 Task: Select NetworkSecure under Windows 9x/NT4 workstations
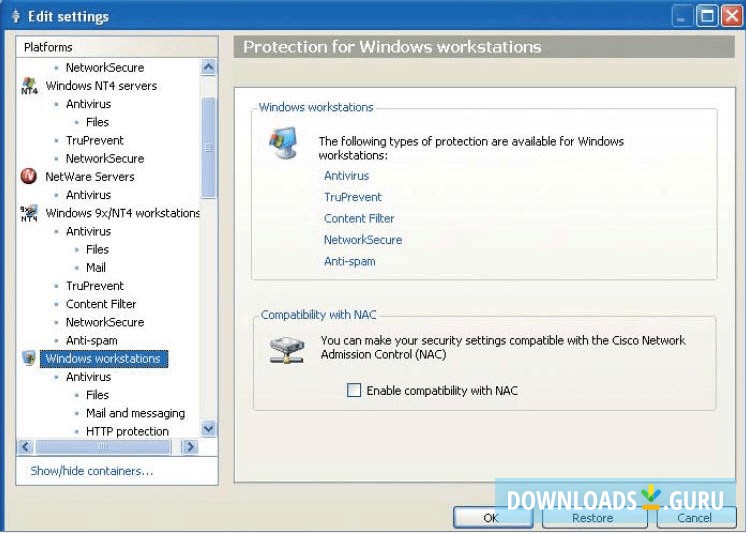pos(105,322)
